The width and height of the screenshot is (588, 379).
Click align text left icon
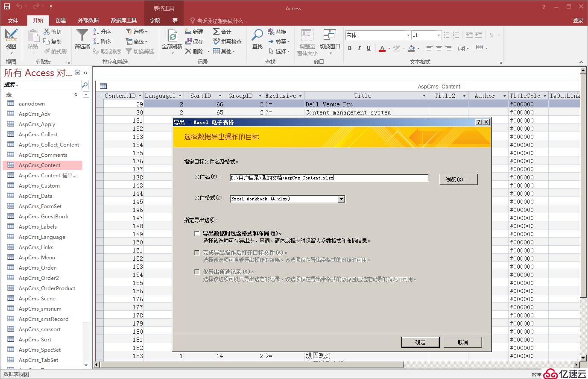coord(430,48)
